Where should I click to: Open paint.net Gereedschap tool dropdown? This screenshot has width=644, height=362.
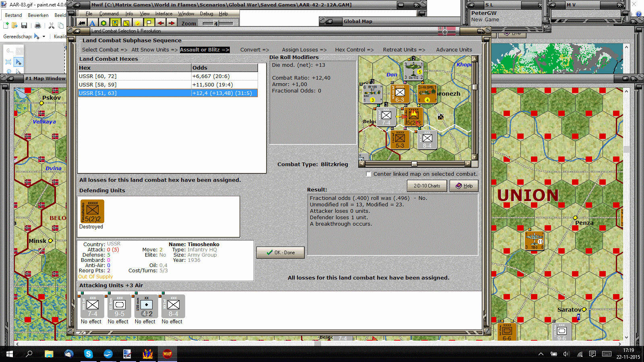[x=39, y=37]
